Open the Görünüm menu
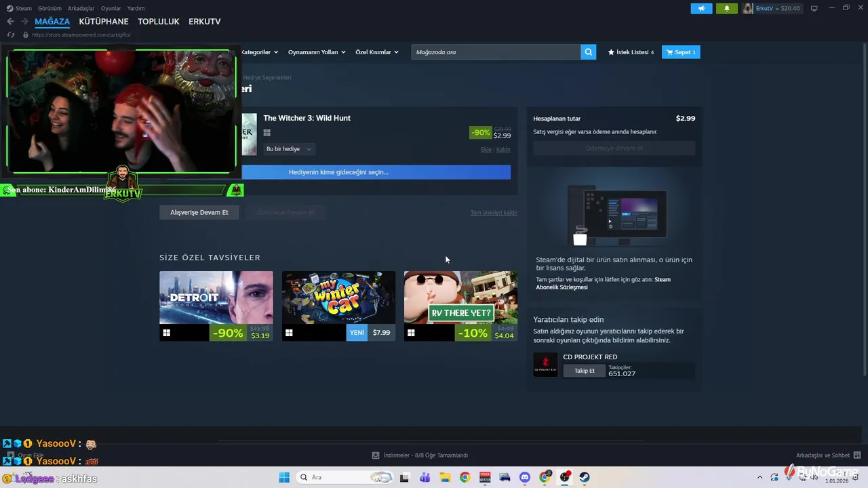868x488 pixels. tap(50, 8)
